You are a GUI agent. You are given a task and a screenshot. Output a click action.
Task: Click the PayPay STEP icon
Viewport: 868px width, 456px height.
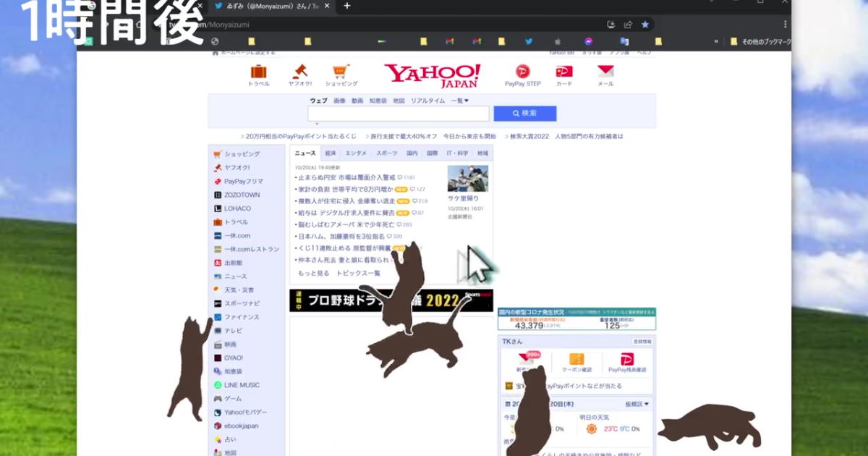pos(522,72)
